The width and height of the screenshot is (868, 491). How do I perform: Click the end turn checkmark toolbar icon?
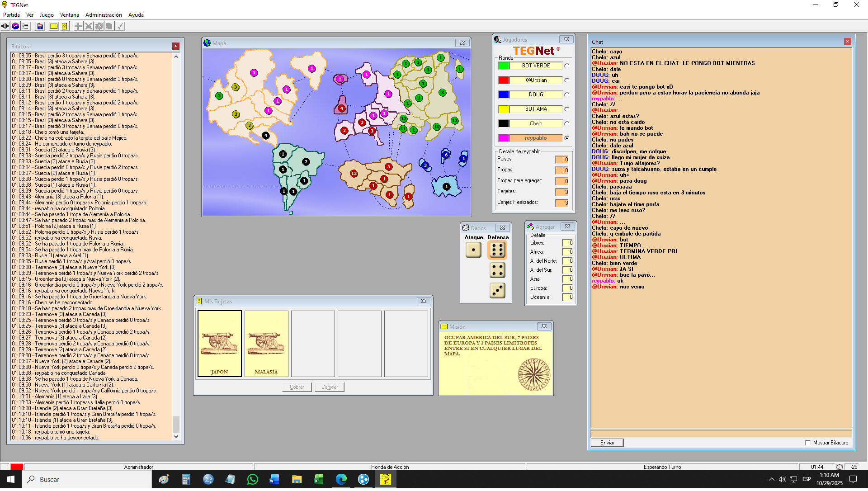(x=120, y=26)
